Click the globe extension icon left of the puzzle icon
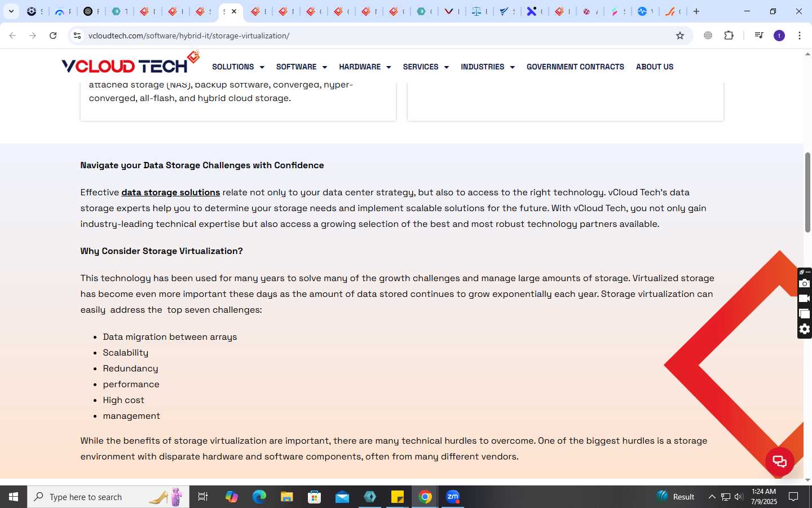This screenshot has height=508, width=812. (708, 36)
